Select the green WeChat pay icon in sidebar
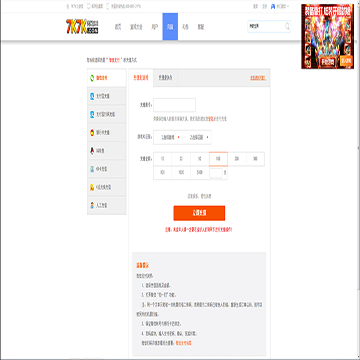 [92, 78]
